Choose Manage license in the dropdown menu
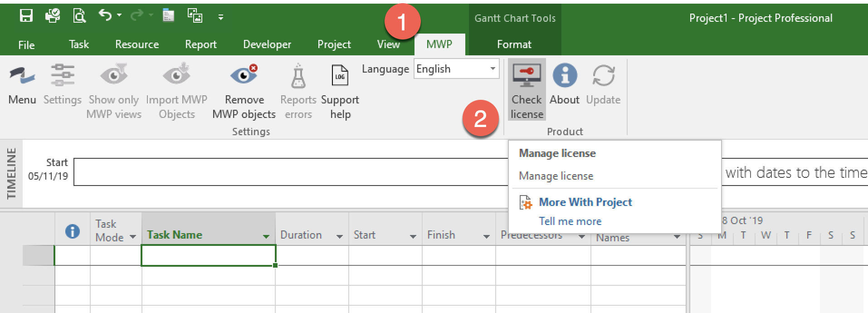Image resolution: width=868 pixels, height=313 pixels. click(x=556, y=176)
